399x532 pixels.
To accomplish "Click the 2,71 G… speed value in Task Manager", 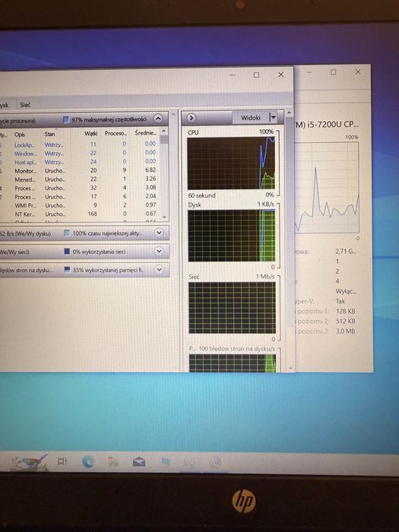I will click(346, 252).
